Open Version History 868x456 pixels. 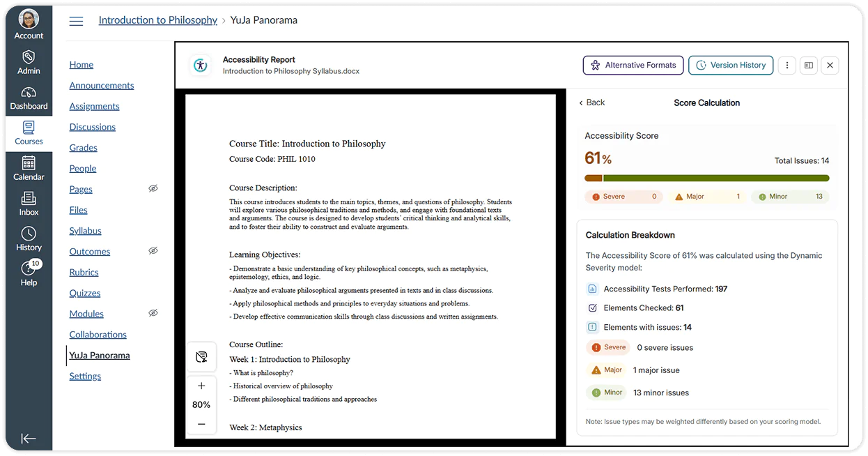coord(731,66)
